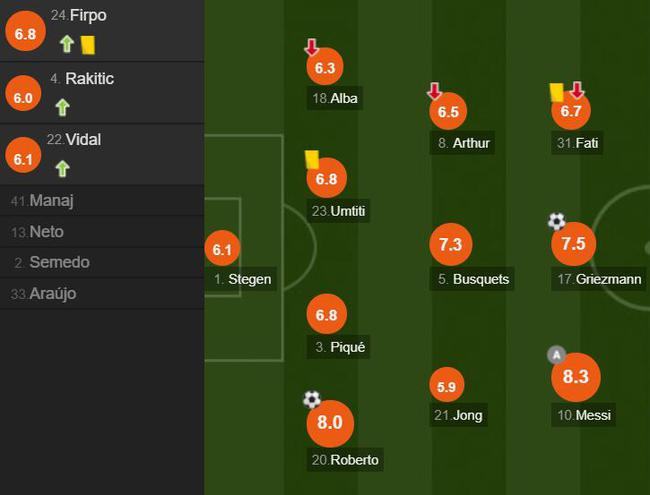Select Busquets' 7.3 rating circle
The height and width of the screenshot is (495, 650).
tap(449, 244)
